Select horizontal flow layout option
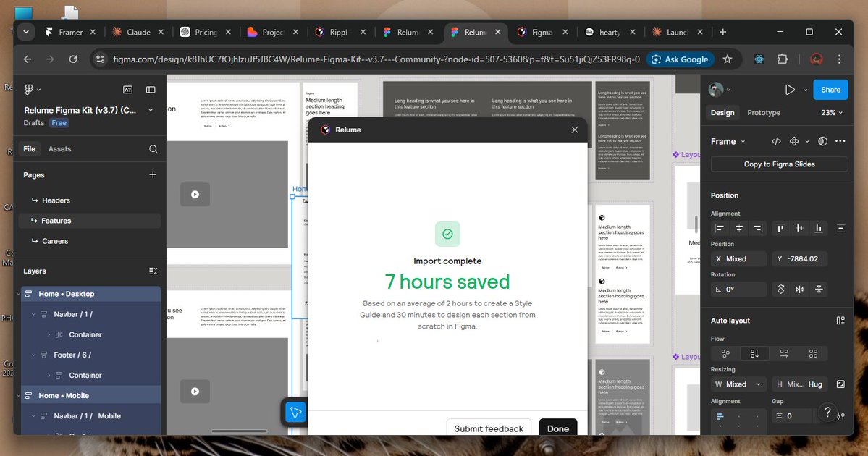The image size is (868, 456). pyautogui.click(x=784, y=354)
